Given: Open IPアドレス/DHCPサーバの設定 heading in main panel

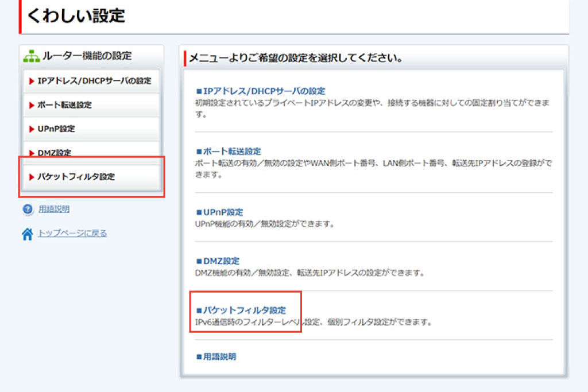Looking at the screenshot, I should [264, 91].
